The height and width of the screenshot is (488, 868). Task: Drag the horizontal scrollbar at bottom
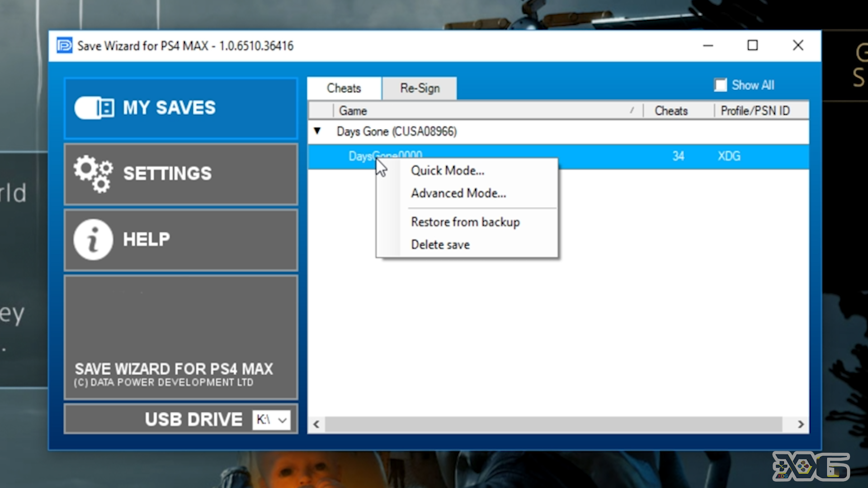[x=560, y=424]
